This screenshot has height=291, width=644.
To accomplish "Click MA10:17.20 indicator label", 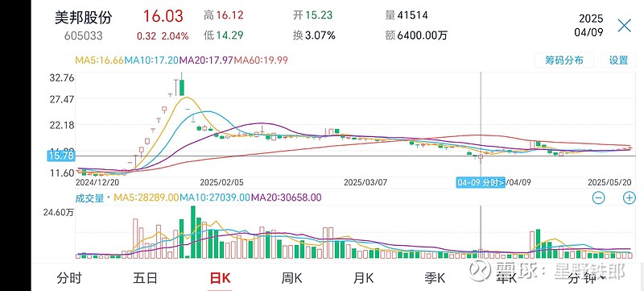I will 151,60.
